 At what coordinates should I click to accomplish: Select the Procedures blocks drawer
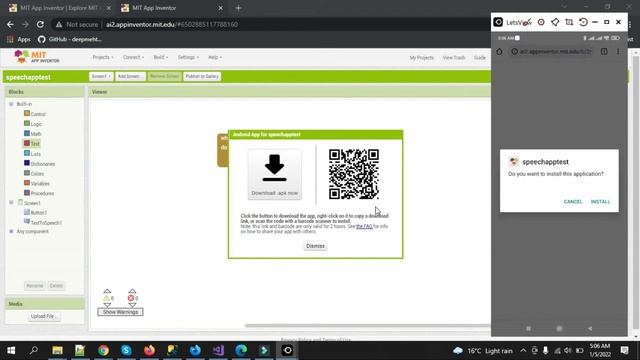39,193
